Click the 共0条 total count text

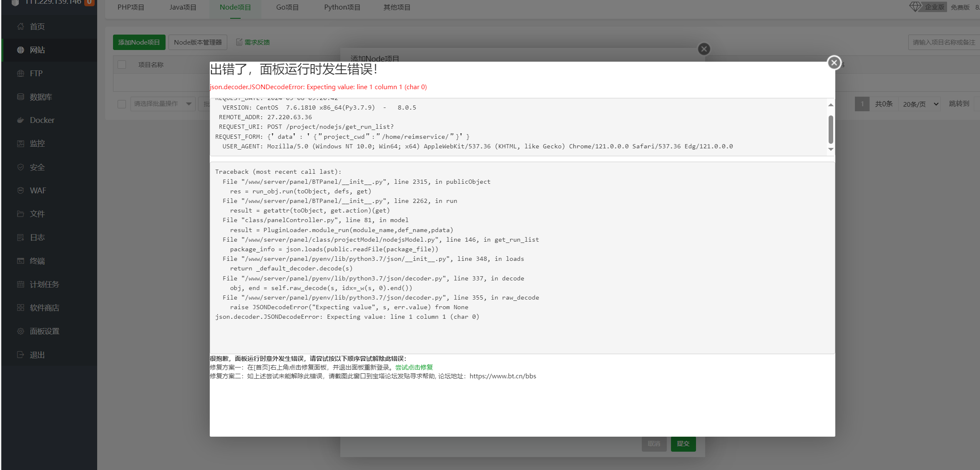884,104
